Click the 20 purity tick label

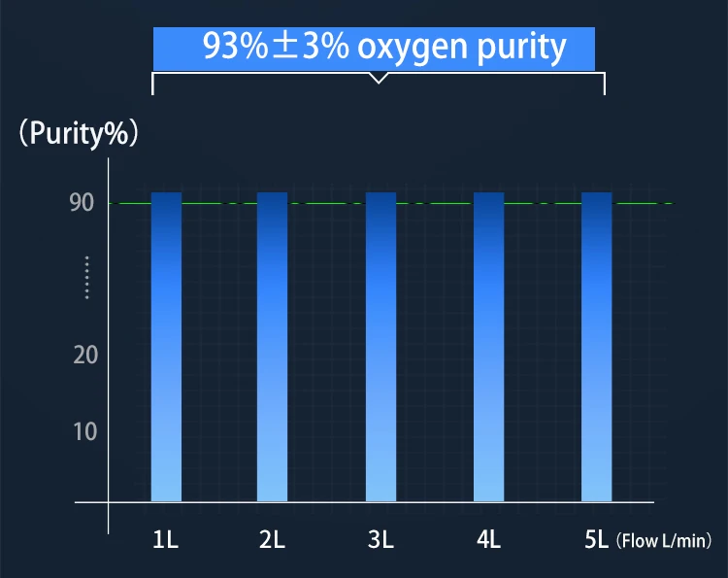pyautogui.click(x=85, y=356)
